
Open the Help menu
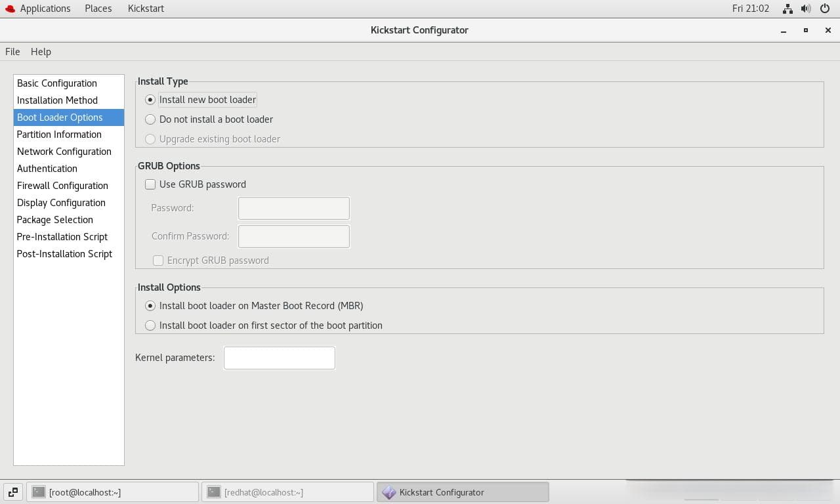(41, 52)
